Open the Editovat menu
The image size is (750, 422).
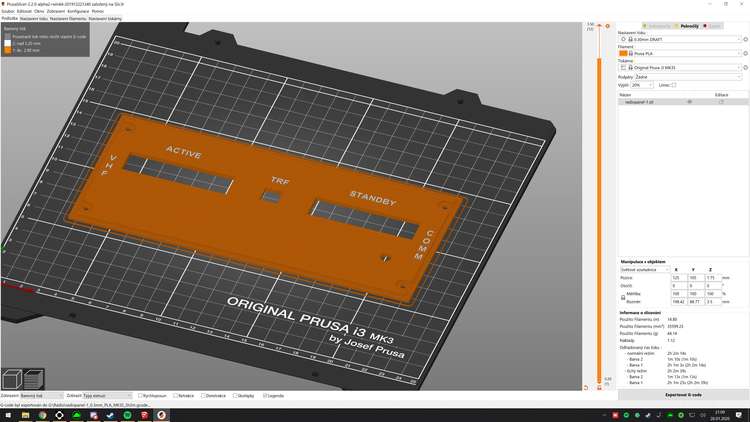(x=24, y=11)
